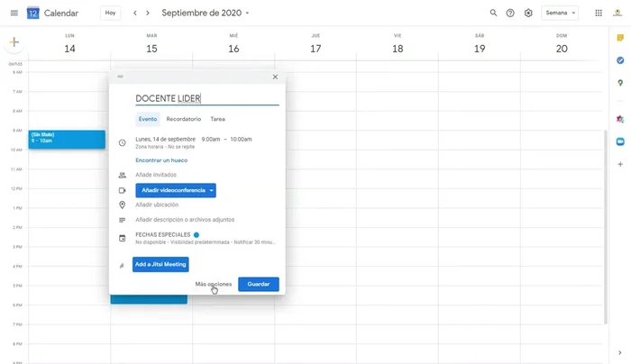The height and width of the screenshot is (364, 631).
Task: Open Google apps grid
Action: 599,13
